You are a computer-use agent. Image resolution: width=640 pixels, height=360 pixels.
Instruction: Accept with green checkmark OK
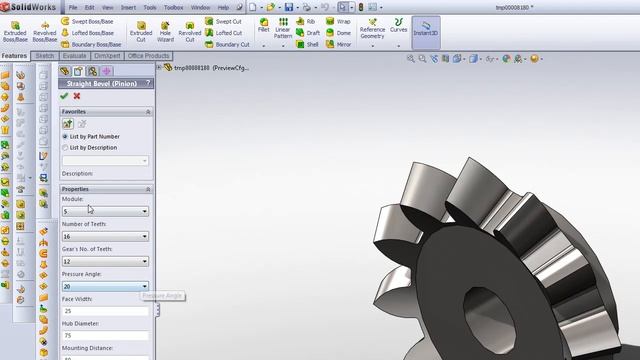[64, 96]
